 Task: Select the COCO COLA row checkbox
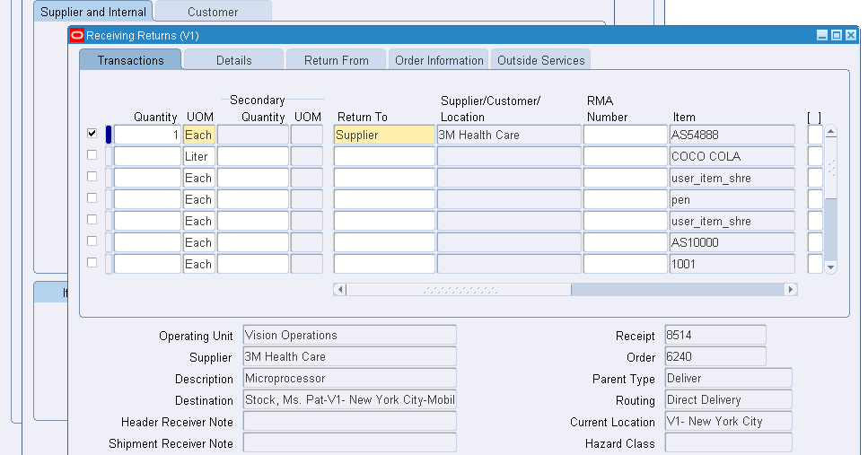coord(92,155)
